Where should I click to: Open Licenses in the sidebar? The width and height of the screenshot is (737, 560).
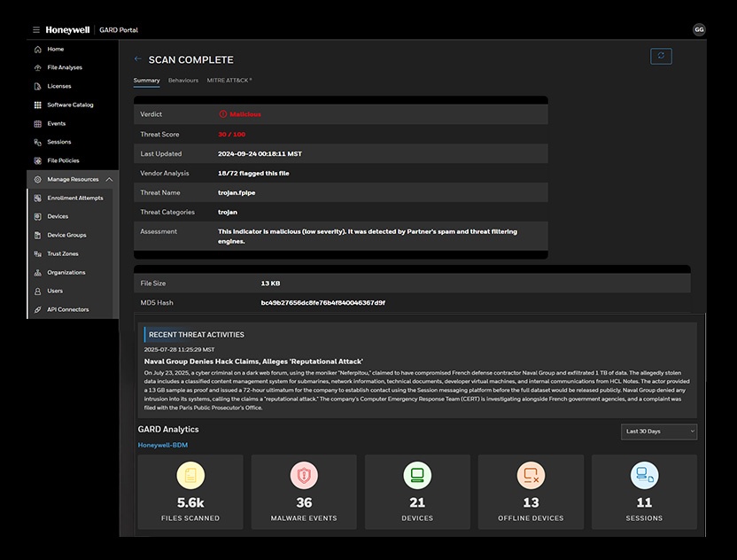point(59,87)
